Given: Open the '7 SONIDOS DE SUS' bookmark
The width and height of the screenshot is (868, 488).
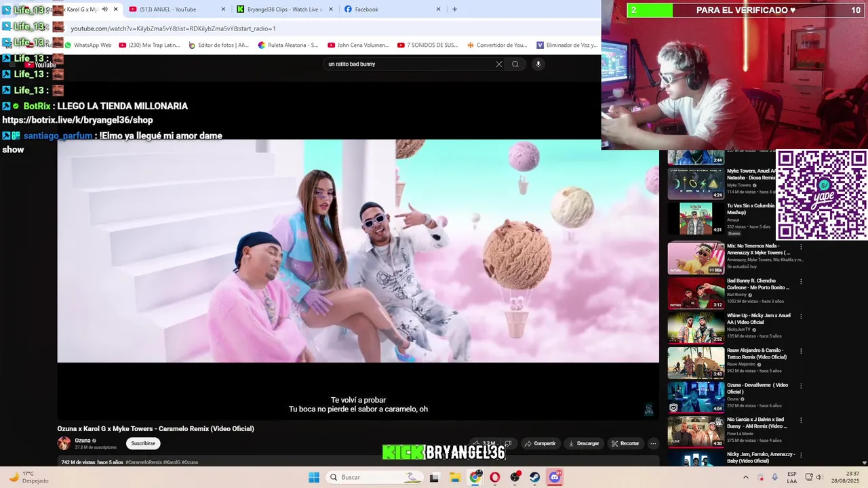Looking at the screenshot, I should pos(428,45).
